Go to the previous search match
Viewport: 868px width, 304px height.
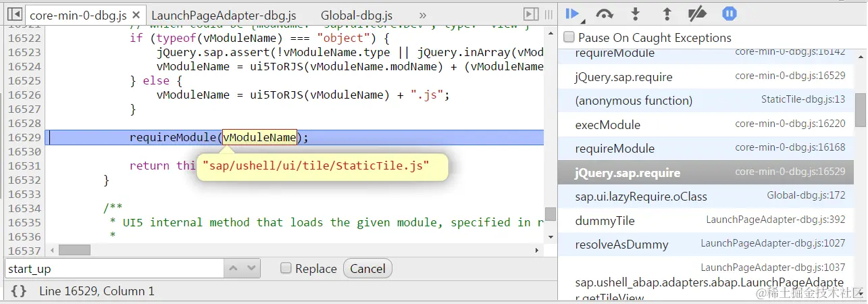(233, 268)
